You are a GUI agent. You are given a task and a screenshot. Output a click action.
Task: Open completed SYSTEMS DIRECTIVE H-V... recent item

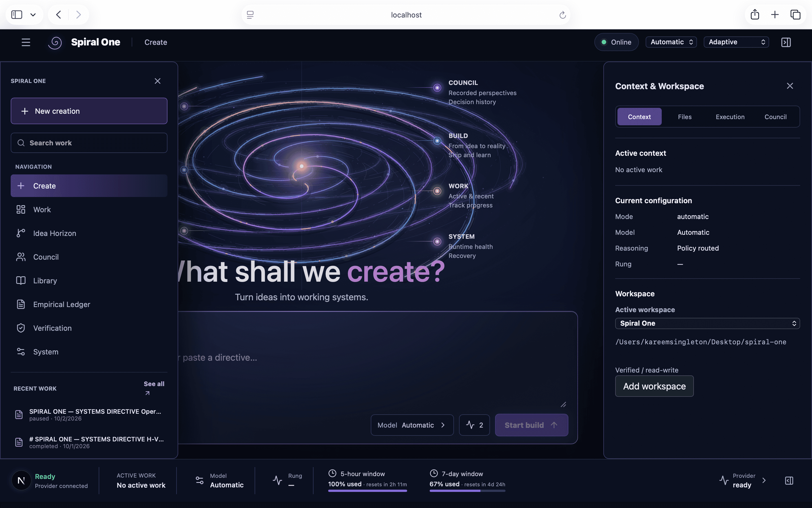89,442
